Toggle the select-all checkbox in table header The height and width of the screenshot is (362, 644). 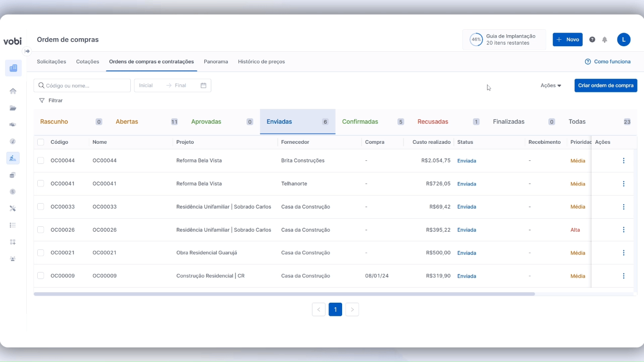[41, 142]
